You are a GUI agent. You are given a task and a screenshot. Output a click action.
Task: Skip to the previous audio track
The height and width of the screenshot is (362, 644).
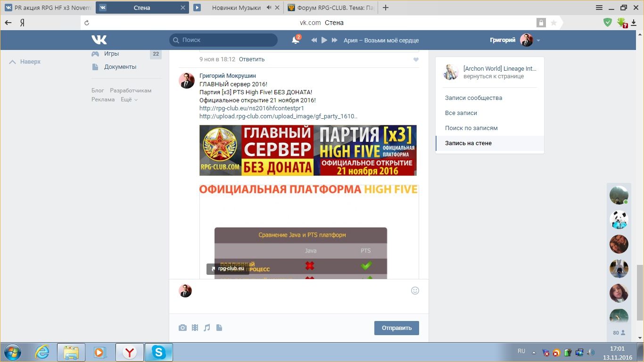[x=314, y=40]
